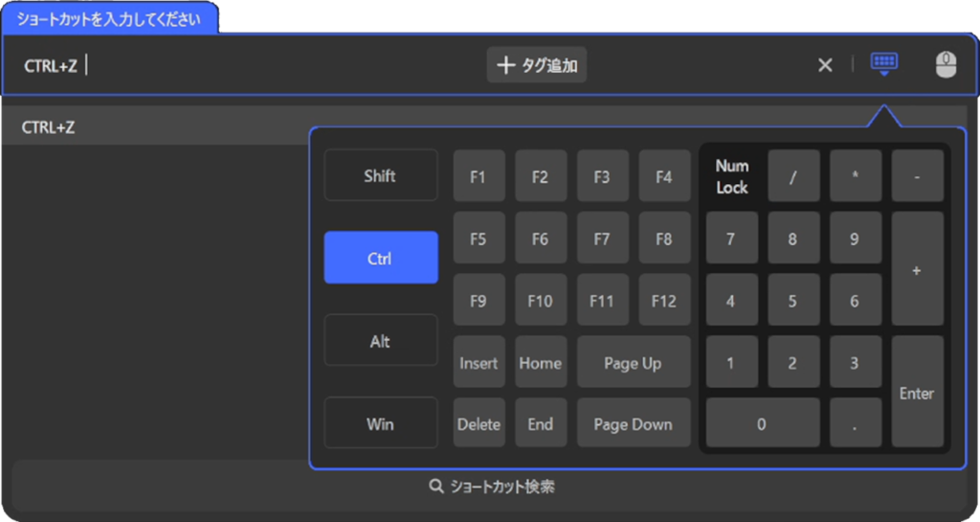Select the ショートカットを入力してください tab
The image size is (980, 522).
point(109,18)
